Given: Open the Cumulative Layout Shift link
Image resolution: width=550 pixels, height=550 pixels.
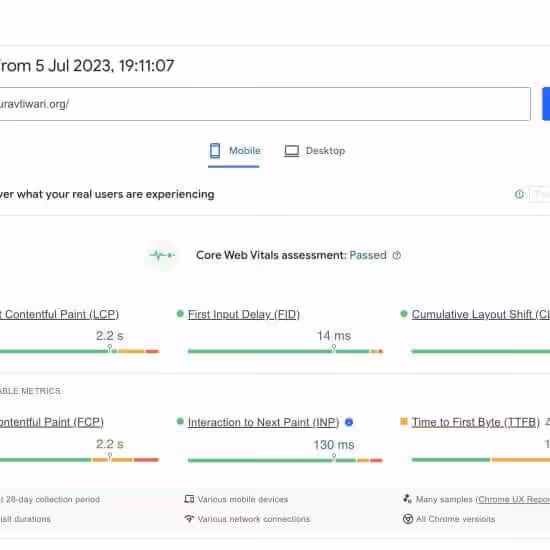Looking at the screenshot, I should click(x=481, y=314).
